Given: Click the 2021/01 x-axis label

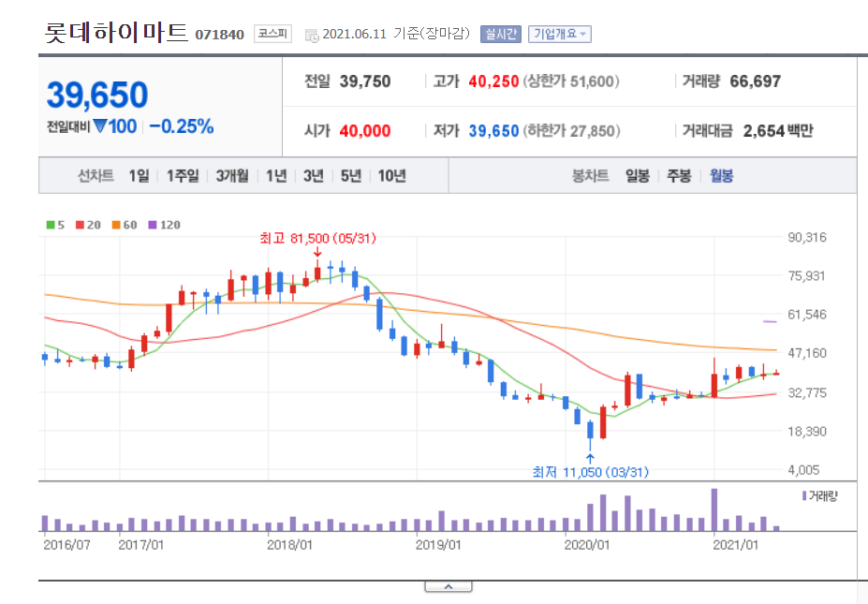Looking at the screenshot, I should point(735,545).
